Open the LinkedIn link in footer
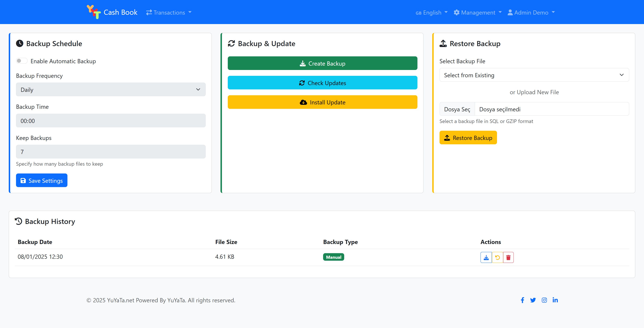Viewport: 644px width, 328px height. [x=555, y=300]
